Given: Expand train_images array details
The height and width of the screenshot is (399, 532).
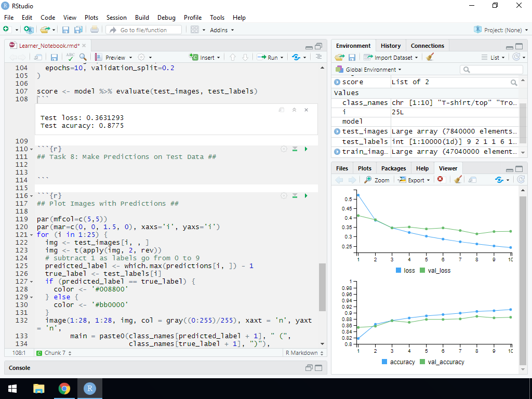Looking at the screenshot, I should [x=337, y=152].
